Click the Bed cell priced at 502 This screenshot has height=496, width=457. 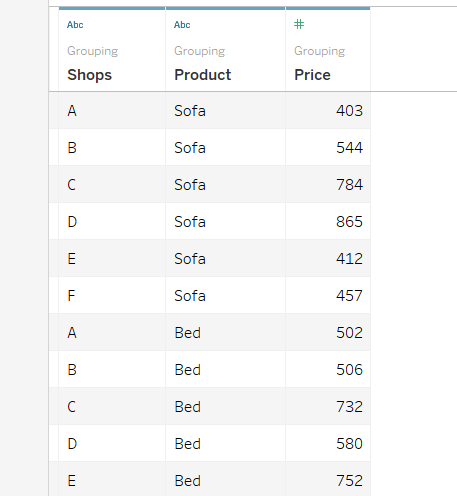pyautogui.click(x=225, y=333)
